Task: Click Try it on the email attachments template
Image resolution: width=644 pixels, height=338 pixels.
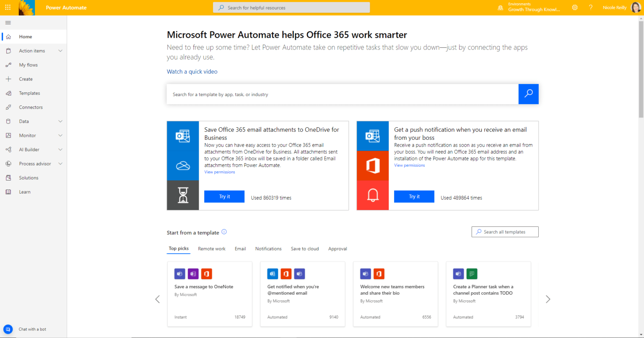Action: point(224,196)
